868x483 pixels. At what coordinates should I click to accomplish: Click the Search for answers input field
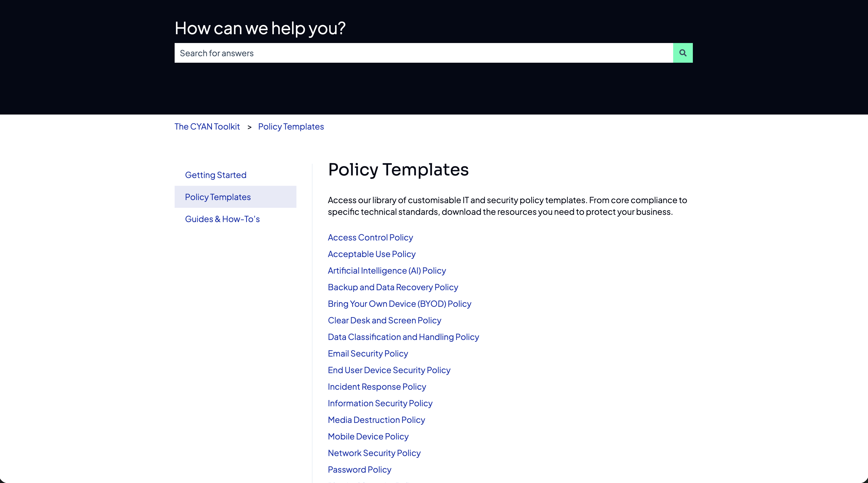pos(404,53)
